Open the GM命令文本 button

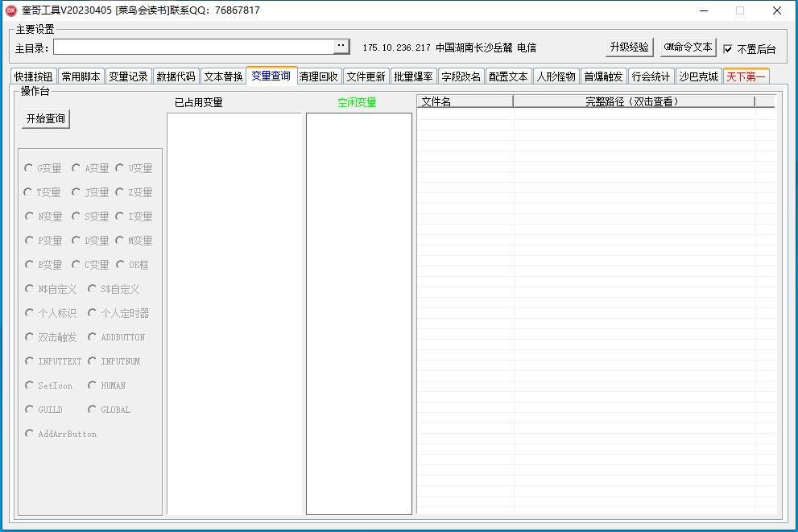click(x=688, y=47)
